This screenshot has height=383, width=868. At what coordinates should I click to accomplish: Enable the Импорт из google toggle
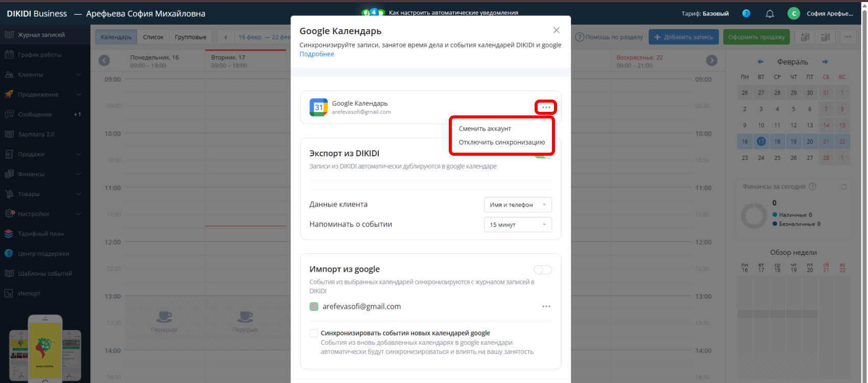(542, 270)
